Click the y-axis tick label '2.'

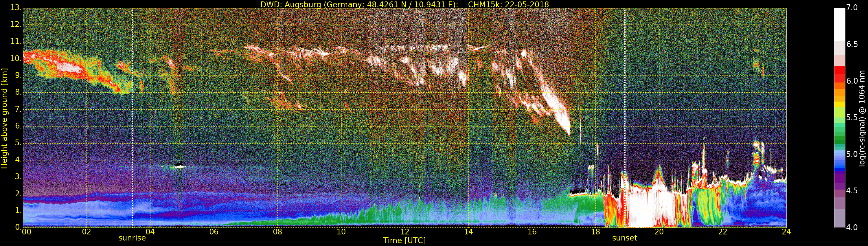pyautogui.click(x=18, y=193)
